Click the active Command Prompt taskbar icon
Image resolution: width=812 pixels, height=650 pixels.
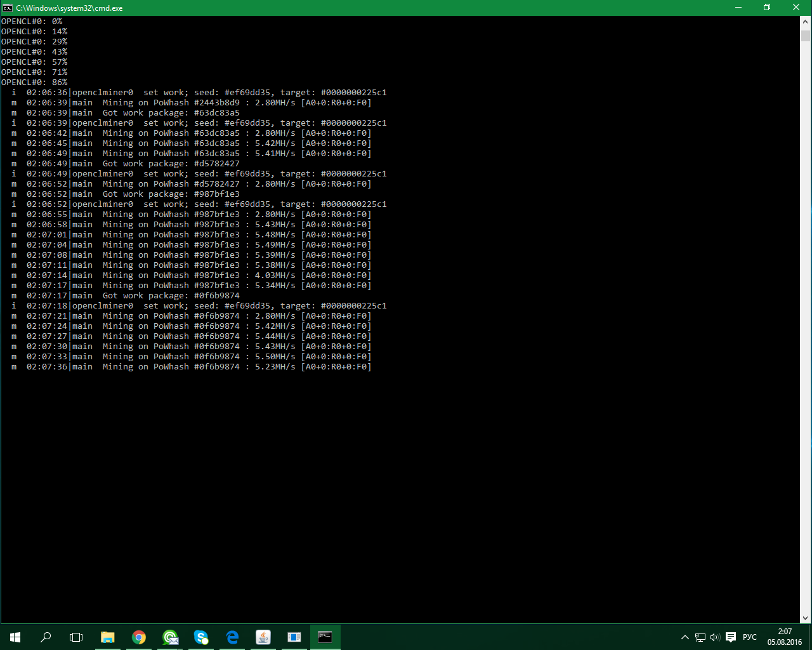pyautogui.click(x=325, y=637)
